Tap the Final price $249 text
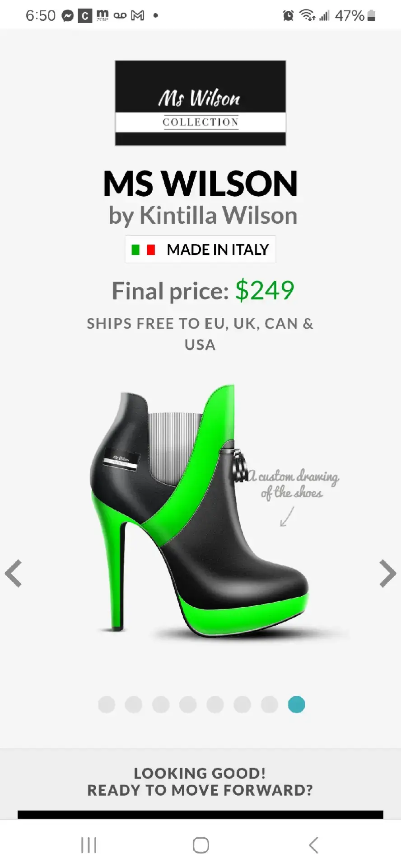The image size is (401, 868). click(x=203, y=290)
